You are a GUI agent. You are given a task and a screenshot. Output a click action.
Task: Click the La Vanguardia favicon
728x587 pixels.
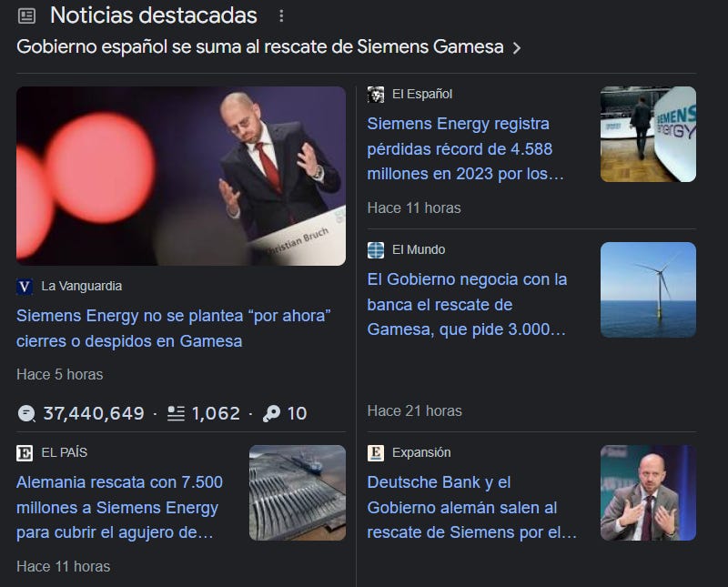[25, 287]
